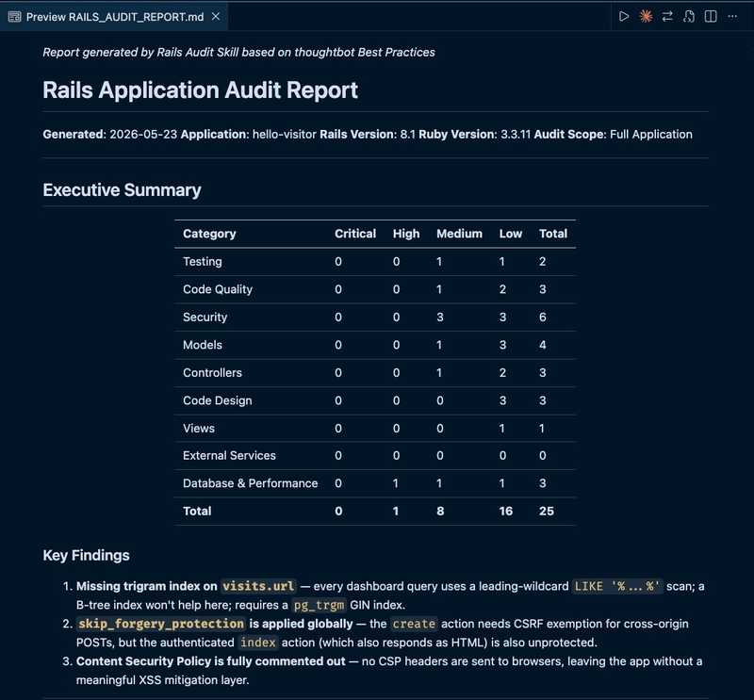
Task: Click the 'Rails Version' label
Action: (358, 134)
